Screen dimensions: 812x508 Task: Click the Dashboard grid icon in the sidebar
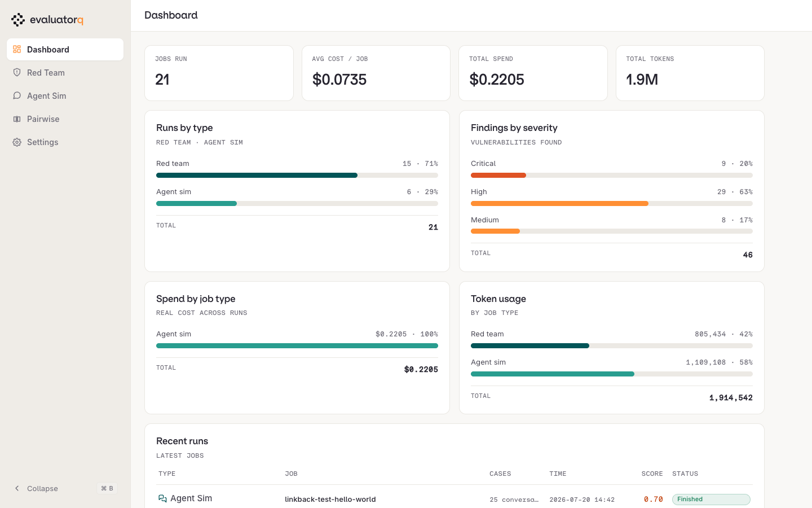point(17,50)
